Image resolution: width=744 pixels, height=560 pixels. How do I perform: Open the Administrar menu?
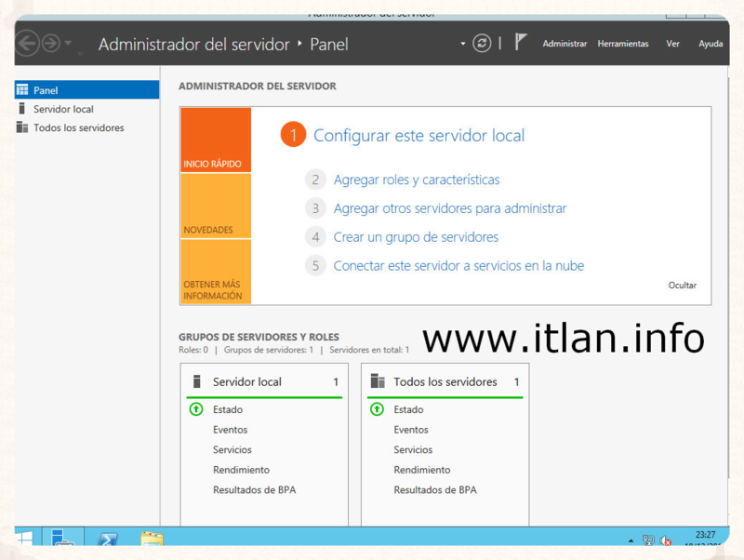[x=565, y=44]
